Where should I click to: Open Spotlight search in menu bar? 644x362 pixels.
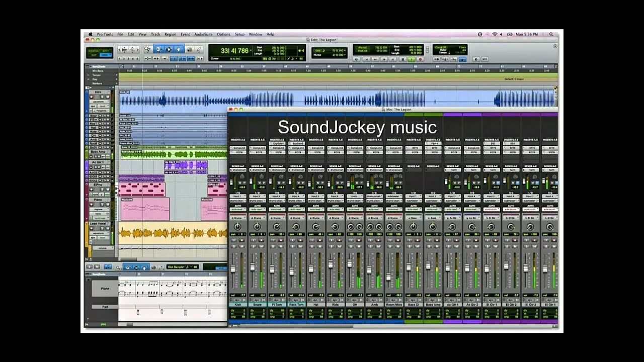click(x=551, y=34)
